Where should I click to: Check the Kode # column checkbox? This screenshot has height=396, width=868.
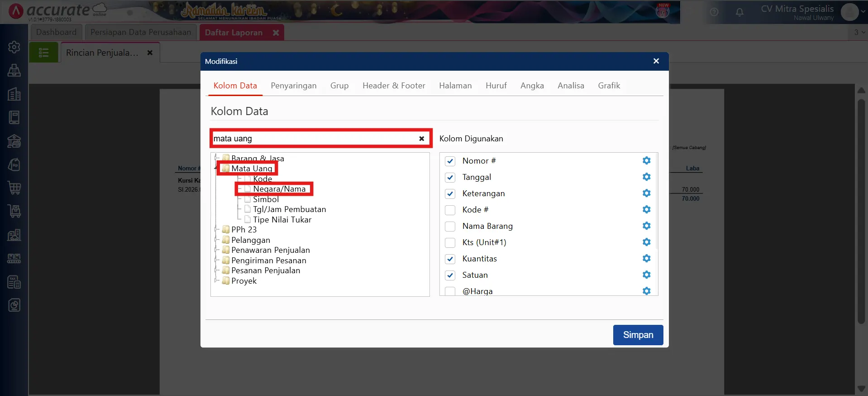[450, 210]
